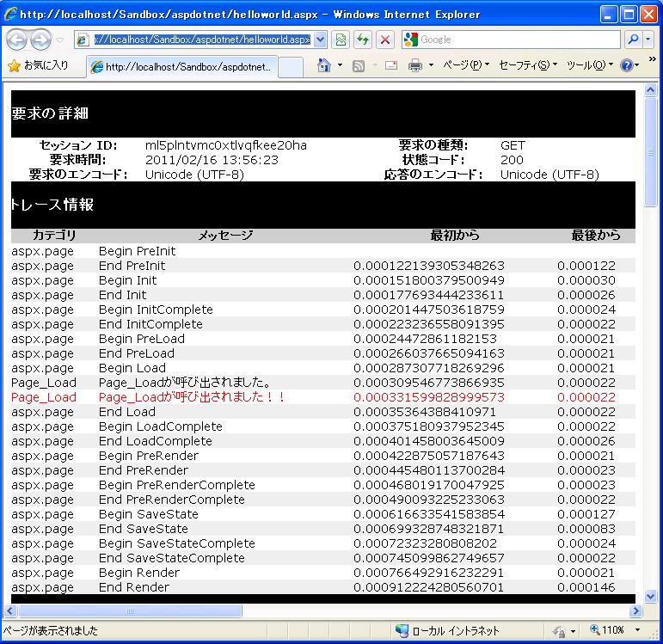
Task: Click the Internet Explorer title bar icon
Action: click(x=10, y=15)
